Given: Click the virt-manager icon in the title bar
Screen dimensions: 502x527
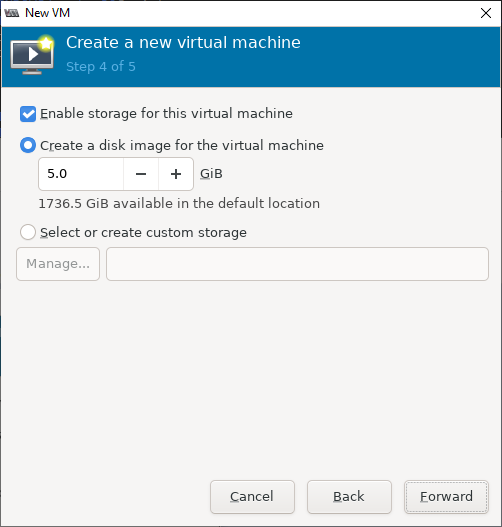Looking at the screenshot, I should 12,13.
